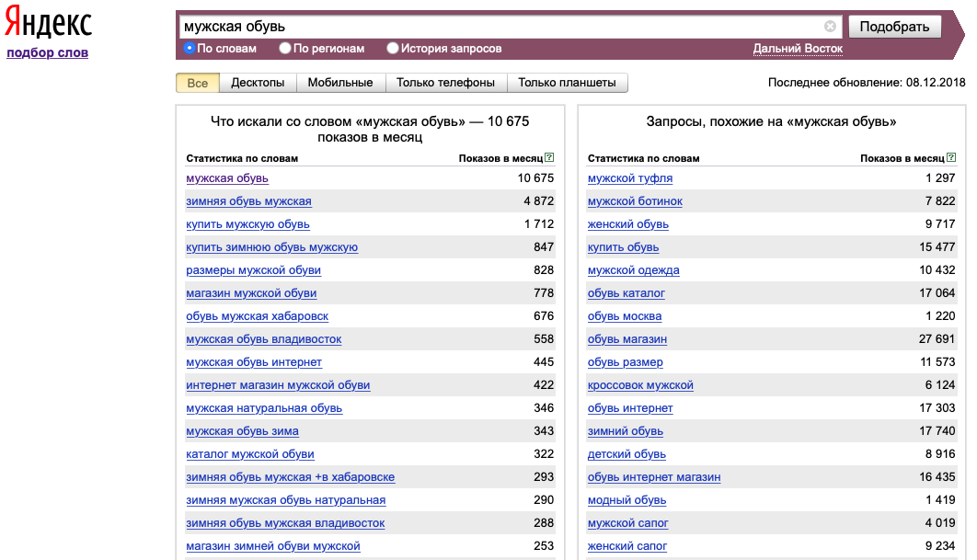
Task: Select the 'История запросов' radio button
Action: pyautogui.click(x=393, y=48)
